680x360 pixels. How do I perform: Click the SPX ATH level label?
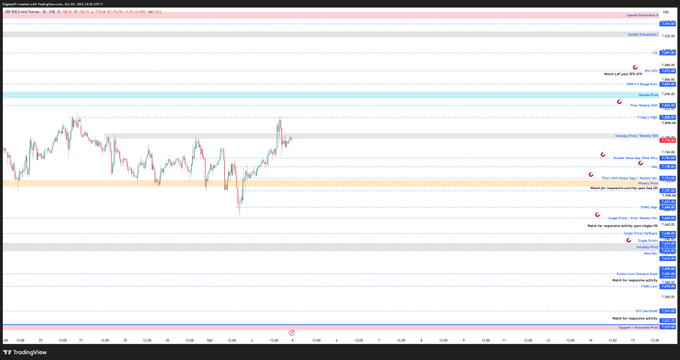pos(651,71)
